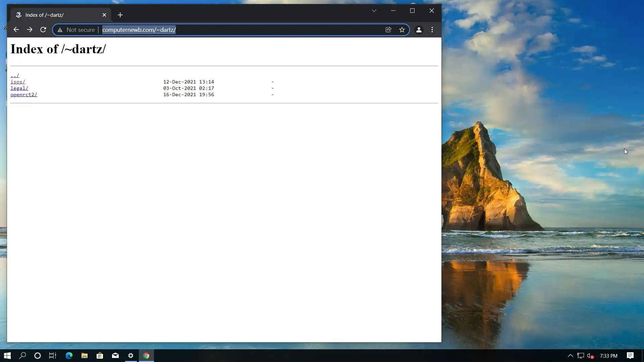Expand the tab search chevron
This screenshot has width=644, height=362.
374,11
